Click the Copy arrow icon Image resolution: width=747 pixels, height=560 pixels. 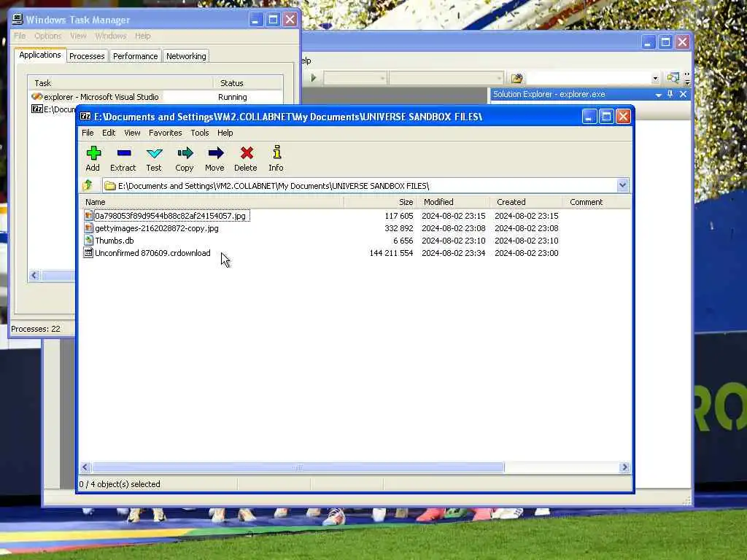click(x=185, y=153)
